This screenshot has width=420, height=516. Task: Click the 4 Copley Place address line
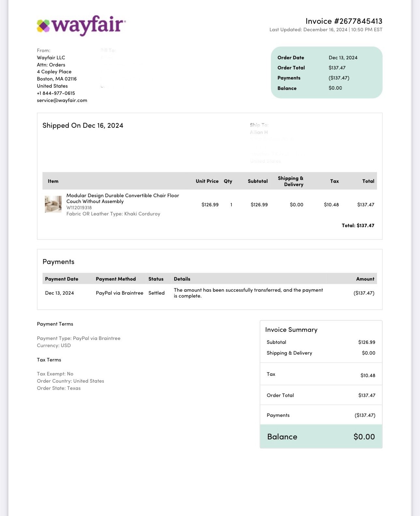54,72
